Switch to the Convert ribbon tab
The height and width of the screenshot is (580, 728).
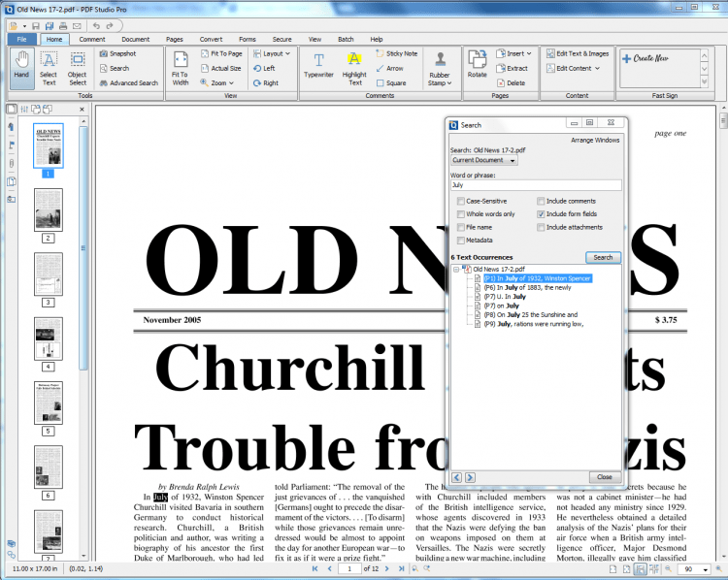point(211,39)
